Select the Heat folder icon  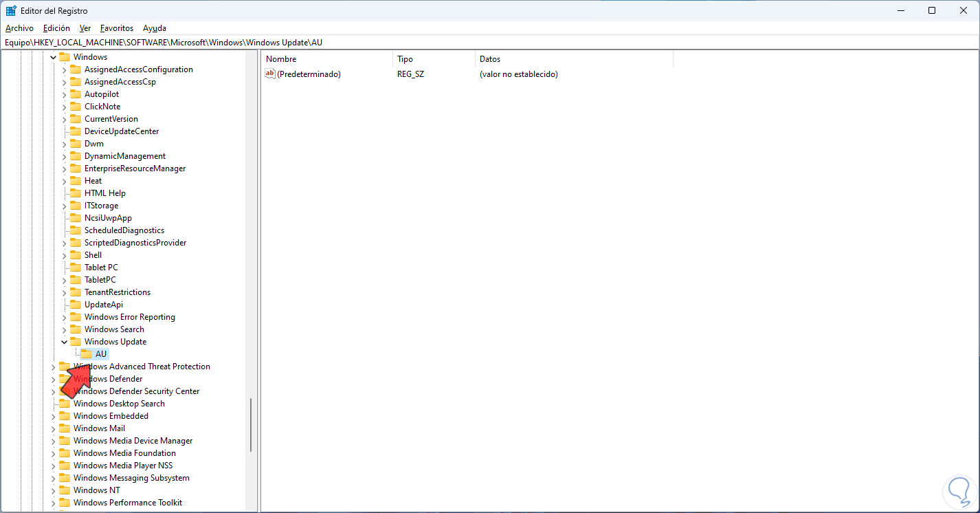(76, 181)
